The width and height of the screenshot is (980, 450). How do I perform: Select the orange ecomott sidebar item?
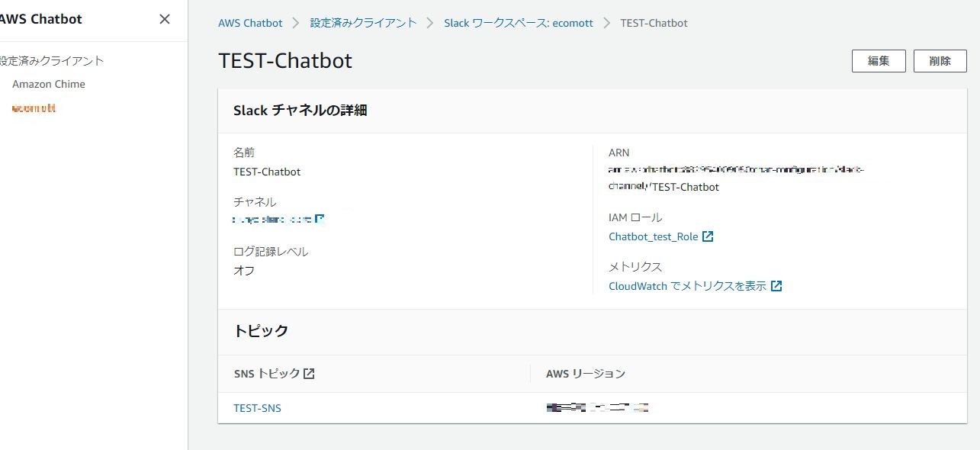tap(34, 108)
